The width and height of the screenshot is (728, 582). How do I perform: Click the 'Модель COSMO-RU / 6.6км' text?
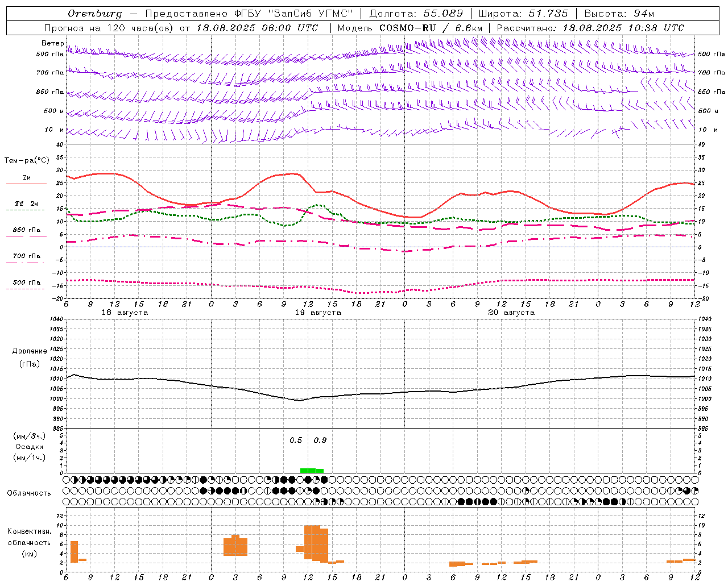(410, 28)
